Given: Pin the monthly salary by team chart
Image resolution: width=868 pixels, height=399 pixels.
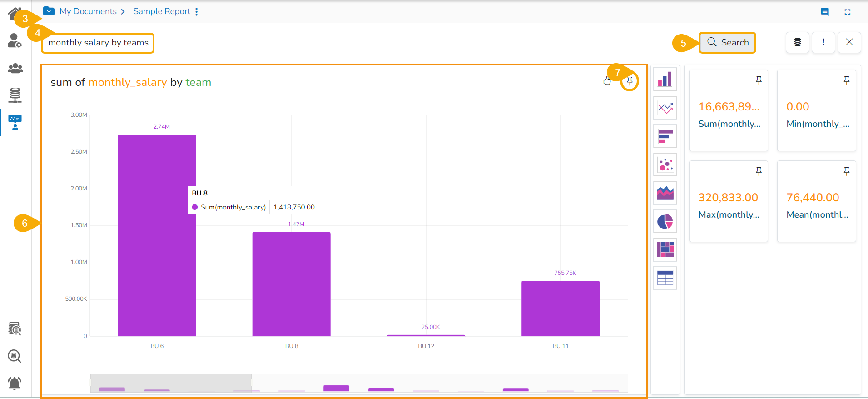Looking at the screenshot, I should click(x=630, y=81).
